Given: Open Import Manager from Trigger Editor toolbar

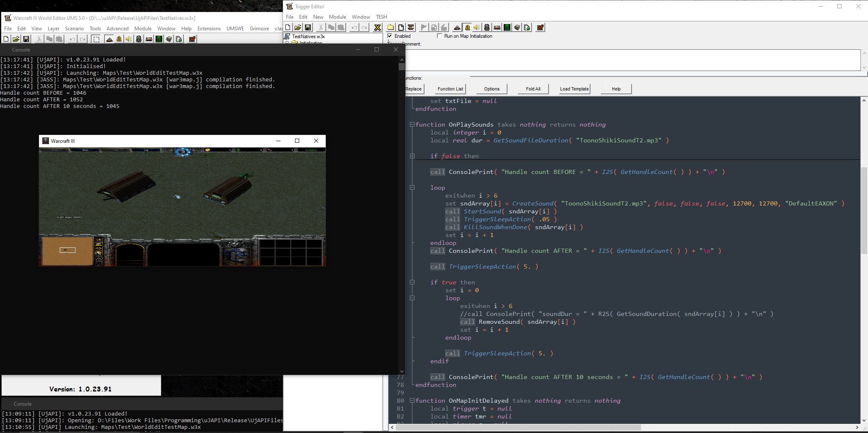Looking at the screenshot, I should (527, 27).
